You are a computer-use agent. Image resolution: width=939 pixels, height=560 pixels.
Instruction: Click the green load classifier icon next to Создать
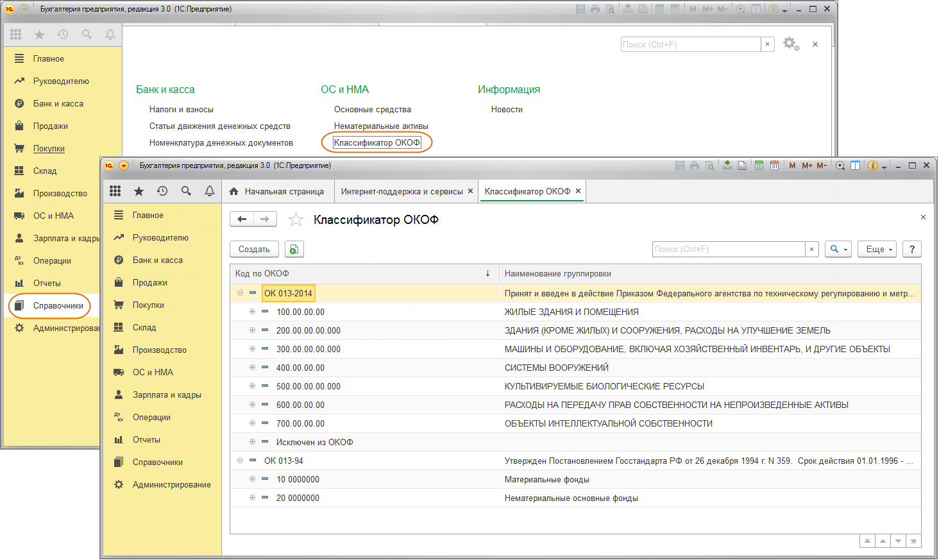[x=294, y=249]
